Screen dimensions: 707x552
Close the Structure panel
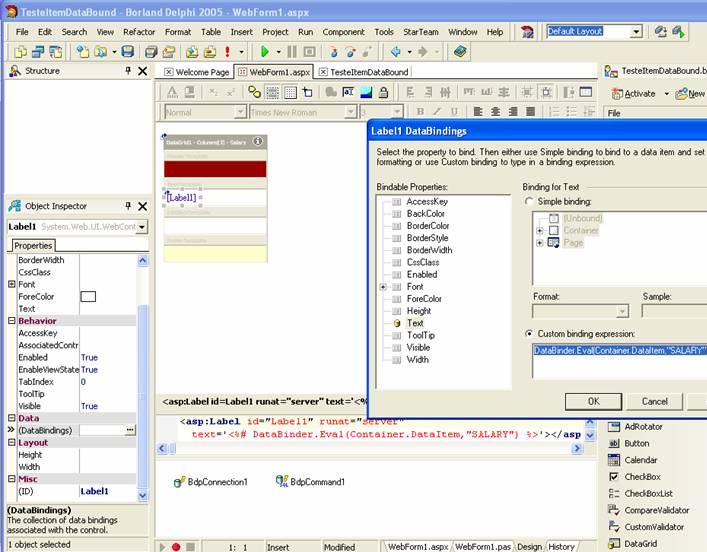pos(142,71)
